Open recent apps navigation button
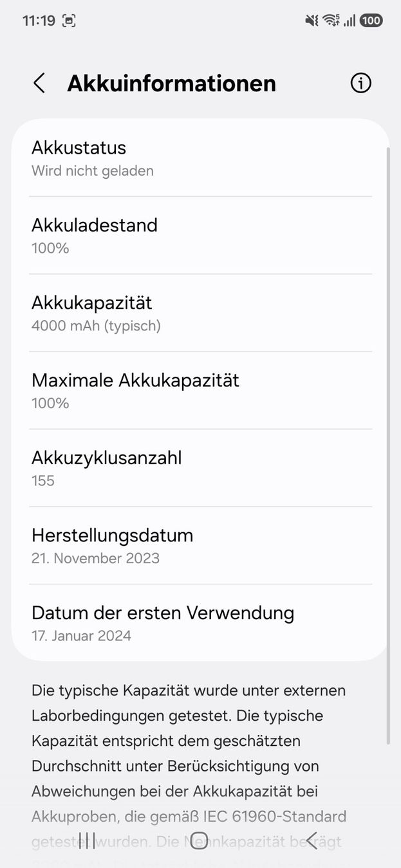The height and width of the screenshot is (868, 401). coord(87,840)
